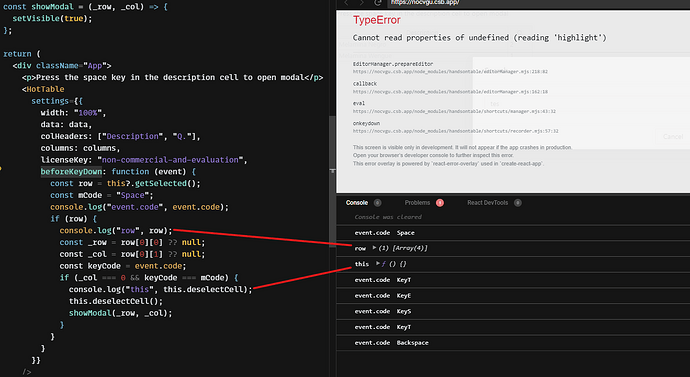690x377 pixels.
Task: Reload the preview page
Action: pos(378,3)
